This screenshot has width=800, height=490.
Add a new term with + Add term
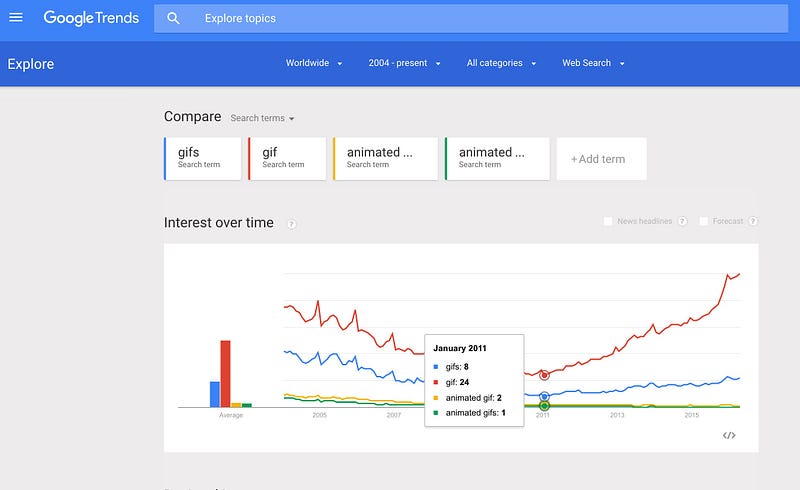coord(602,159)
